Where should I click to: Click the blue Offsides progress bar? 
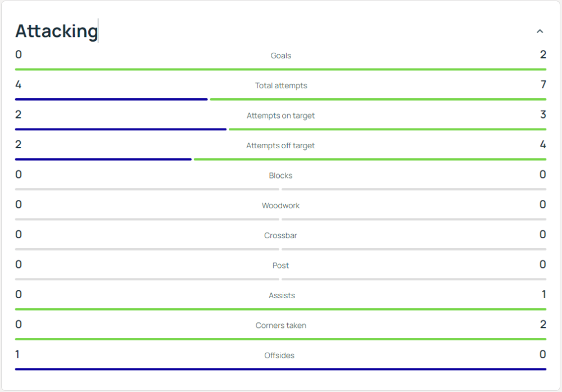(x=280, y=369)
